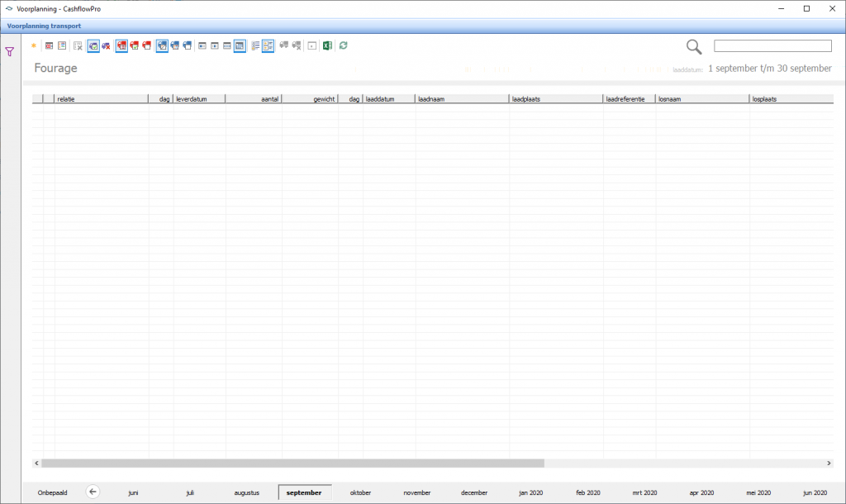846x504 pixels.
Task: Click the magnifying glass search icon
Action: pos(694,47)
